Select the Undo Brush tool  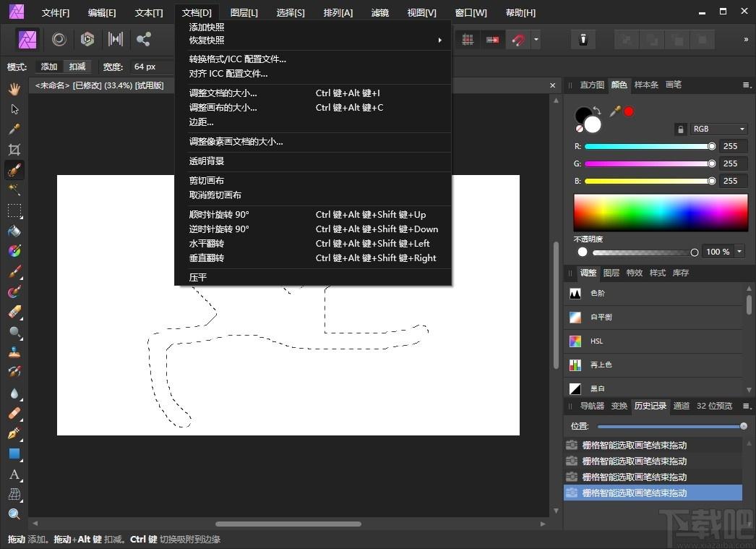[14, 372]
